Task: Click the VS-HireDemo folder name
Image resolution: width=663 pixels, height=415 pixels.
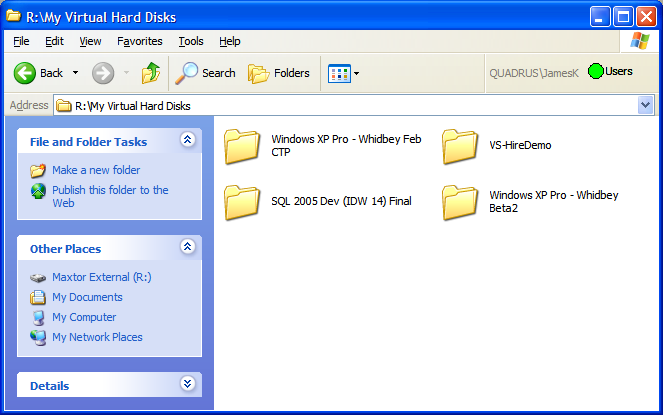Action: (x=520, y=145)
